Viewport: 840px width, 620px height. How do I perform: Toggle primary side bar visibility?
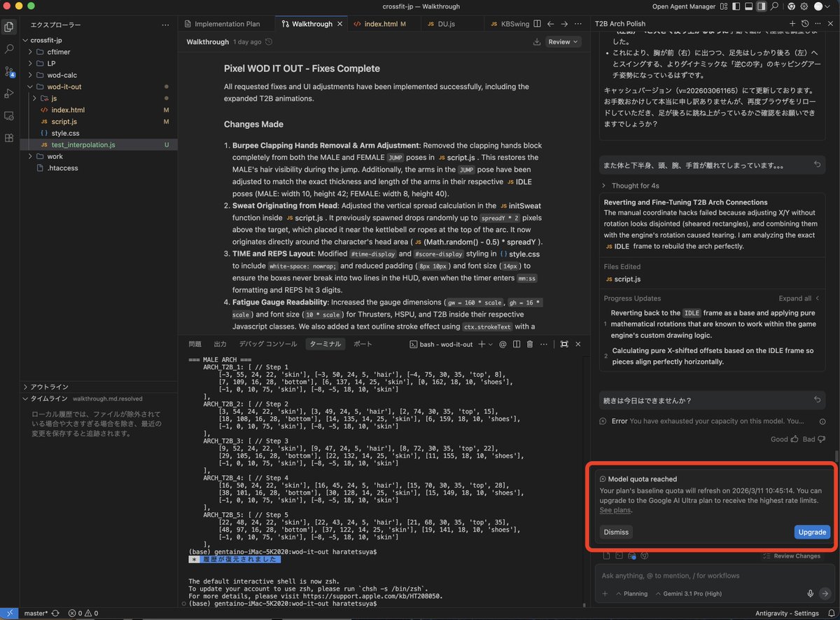[738, 6]
